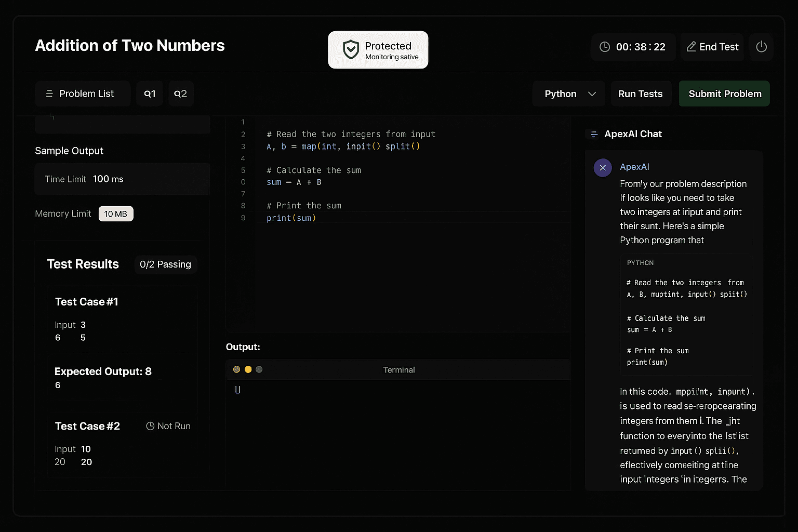This screenshot has width=798, height=532.
Task: Expand the Test Case #1 details
Action: pos(87,301)
